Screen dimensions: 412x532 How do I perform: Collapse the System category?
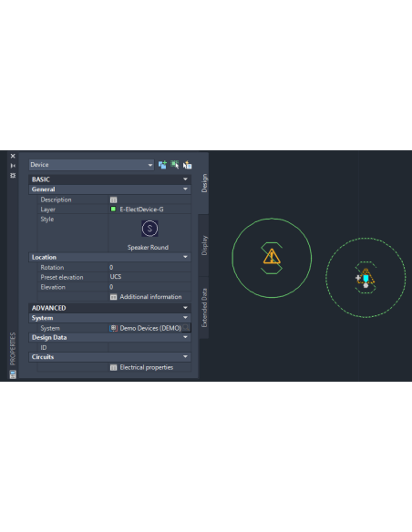(185, 318)
